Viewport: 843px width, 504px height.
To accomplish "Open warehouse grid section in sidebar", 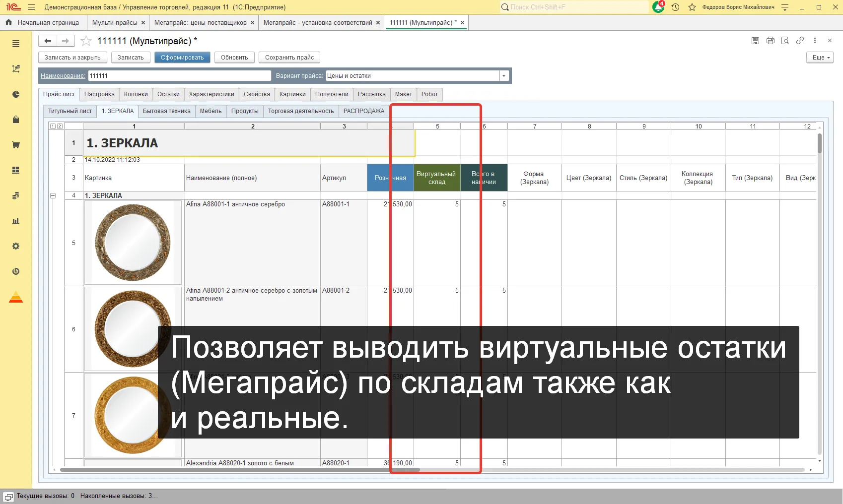I will click(16, 170).
